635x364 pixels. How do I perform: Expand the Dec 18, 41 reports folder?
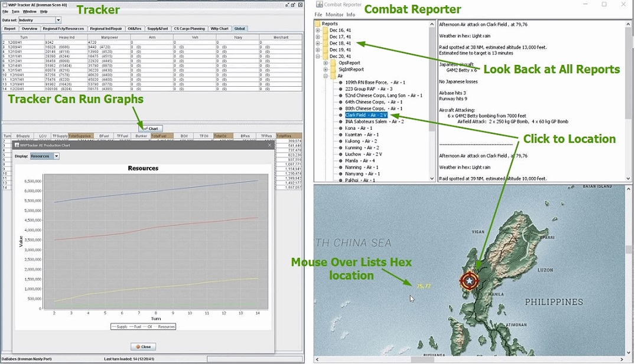point(318,43)
